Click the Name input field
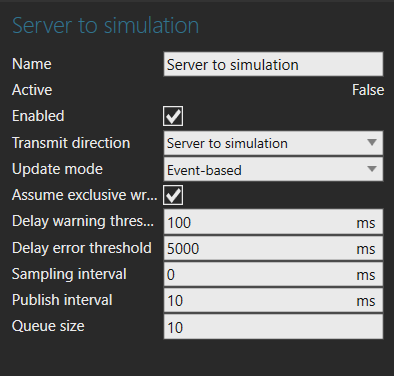 click(x=273, y=64)
